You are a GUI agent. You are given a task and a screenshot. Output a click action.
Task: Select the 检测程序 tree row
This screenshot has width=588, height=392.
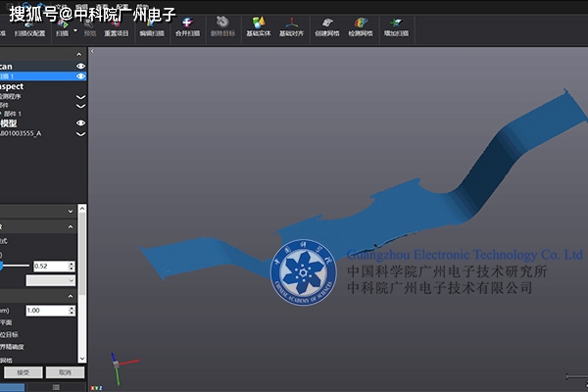coord(11,96)
